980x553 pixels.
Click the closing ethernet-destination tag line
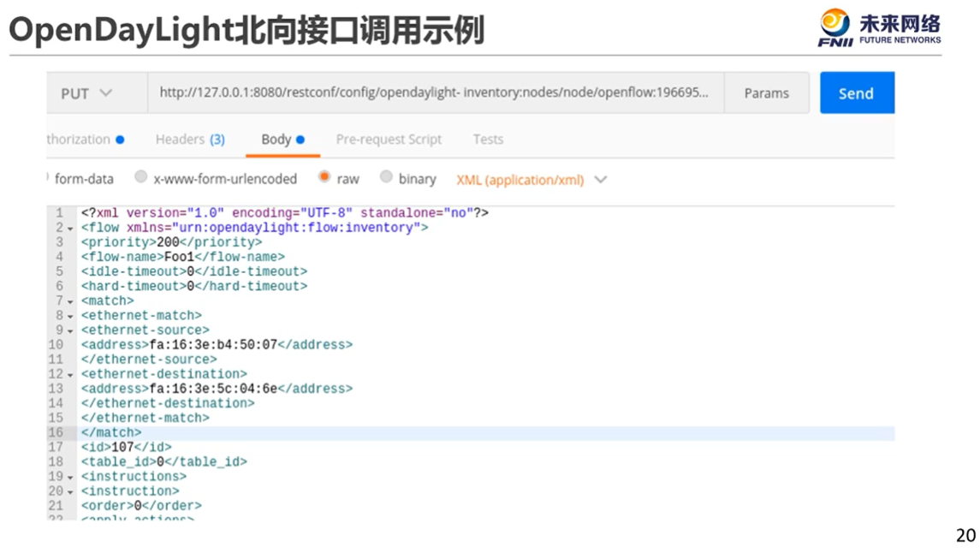click(x=168, y=403)
